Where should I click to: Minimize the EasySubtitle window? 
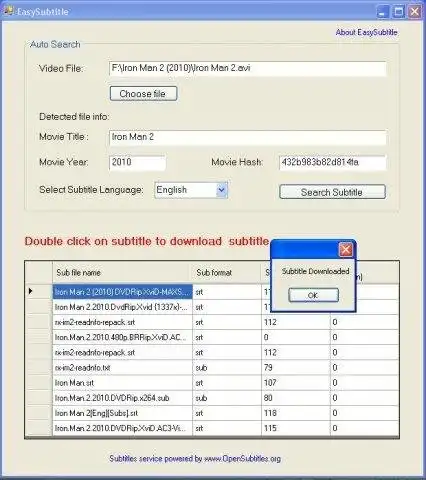click(383, 12)
